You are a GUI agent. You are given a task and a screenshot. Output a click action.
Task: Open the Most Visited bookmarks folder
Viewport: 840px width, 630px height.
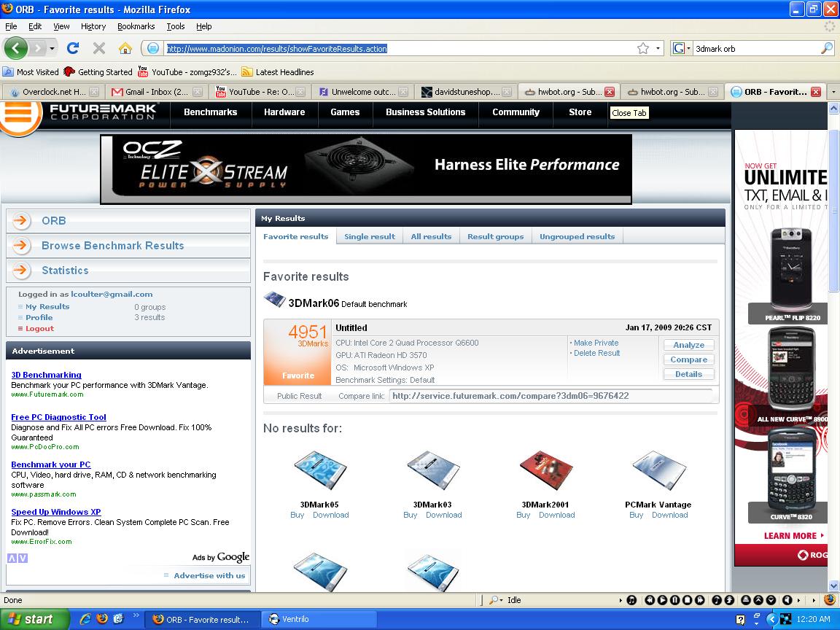coord(31,71)
